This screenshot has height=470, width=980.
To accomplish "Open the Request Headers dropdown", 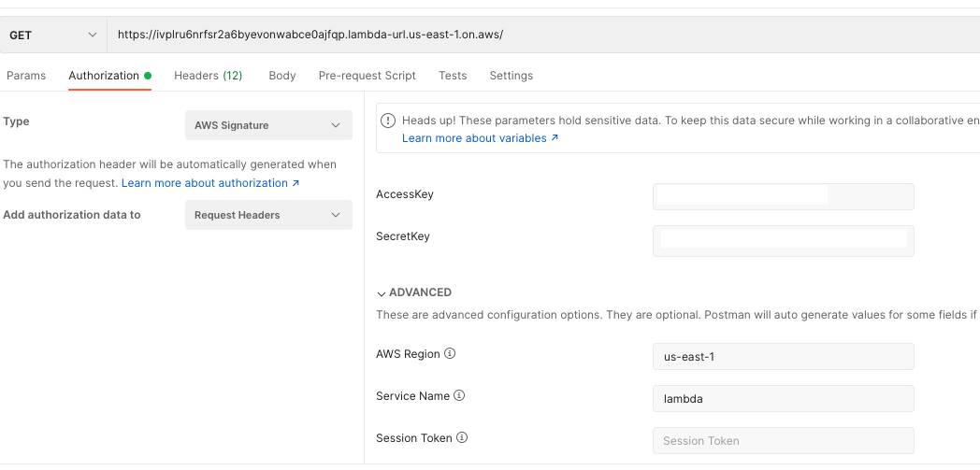I will tap(268, 215).
